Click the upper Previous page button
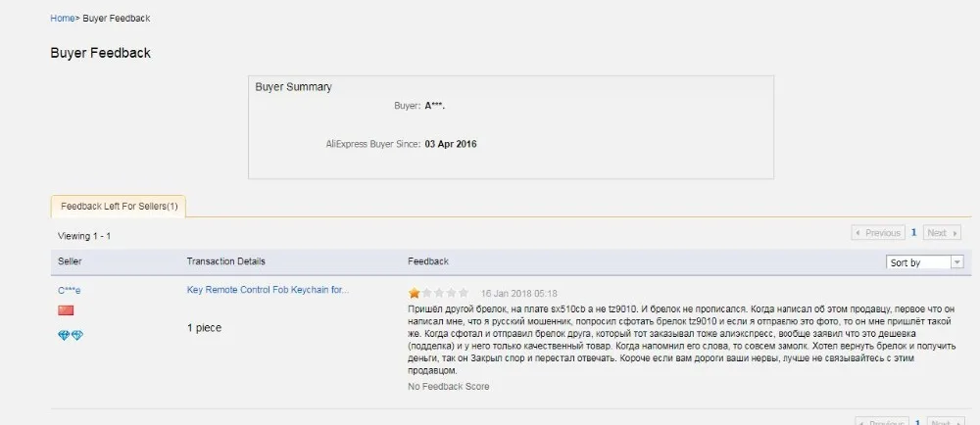Screen dimensions: 980x425 (878, 233)
